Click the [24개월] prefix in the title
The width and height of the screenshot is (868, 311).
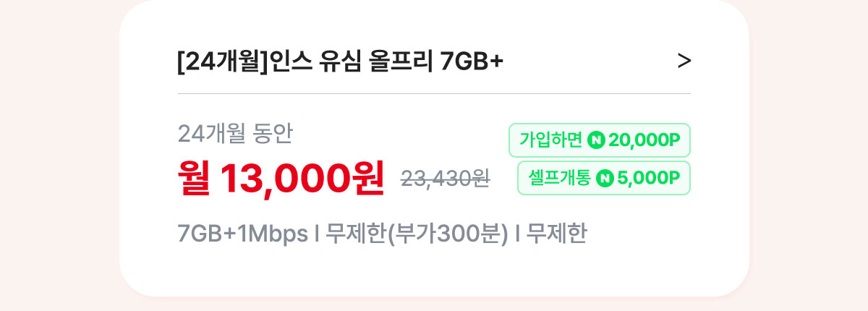pyautogui.click(x=222, y=63)
